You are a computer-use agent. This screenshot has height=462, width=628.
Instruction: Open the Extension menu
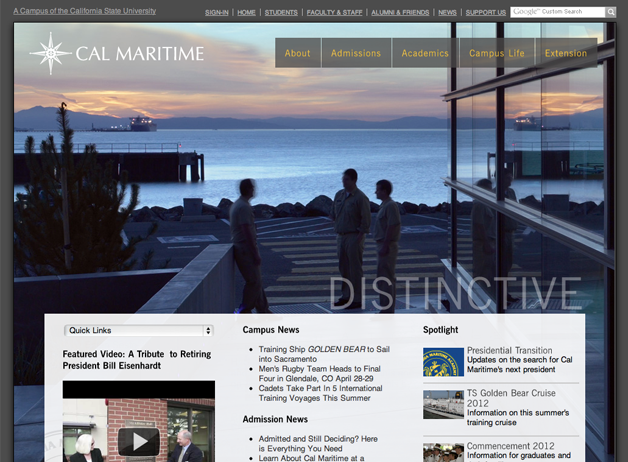(x=566, y=53)
